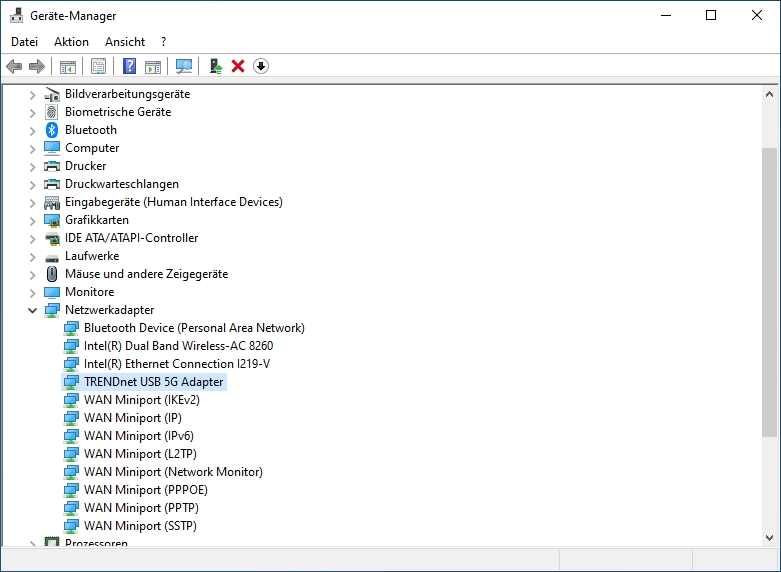This screenshot has width=781, height=572.
Task: Open Properties toolbar icon
Action: 99,66
